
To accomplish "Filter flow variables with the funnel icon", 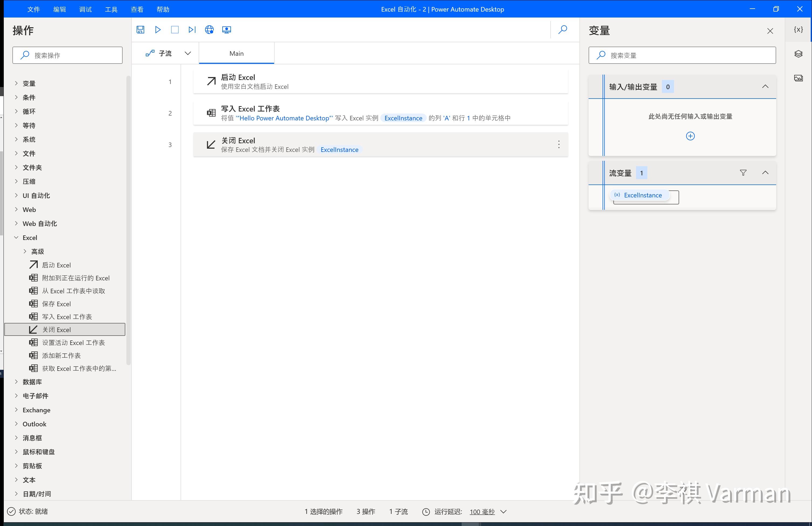I will click(x=743, y=172).
